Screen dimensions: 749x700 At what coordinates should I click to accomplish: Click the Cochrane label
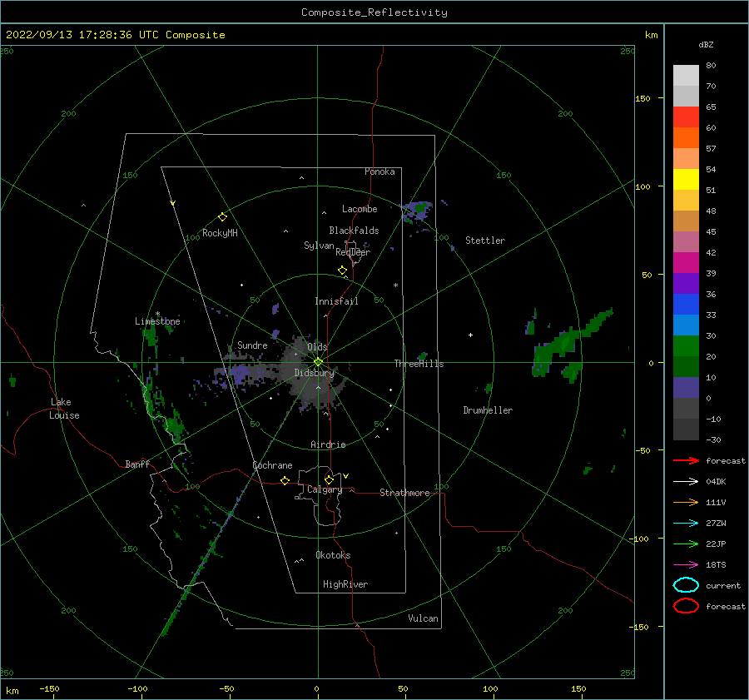coord(272,465)
